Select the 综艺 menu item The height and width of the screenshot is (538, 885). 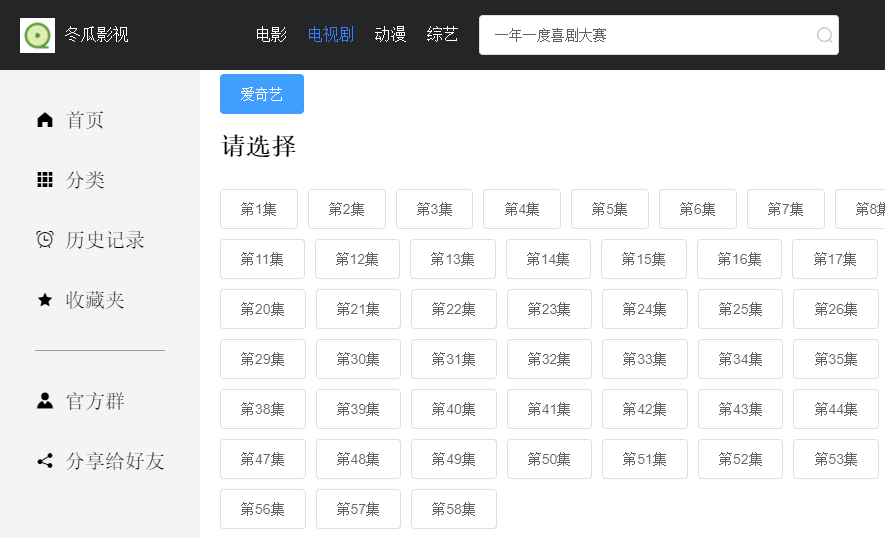[442, 35]
